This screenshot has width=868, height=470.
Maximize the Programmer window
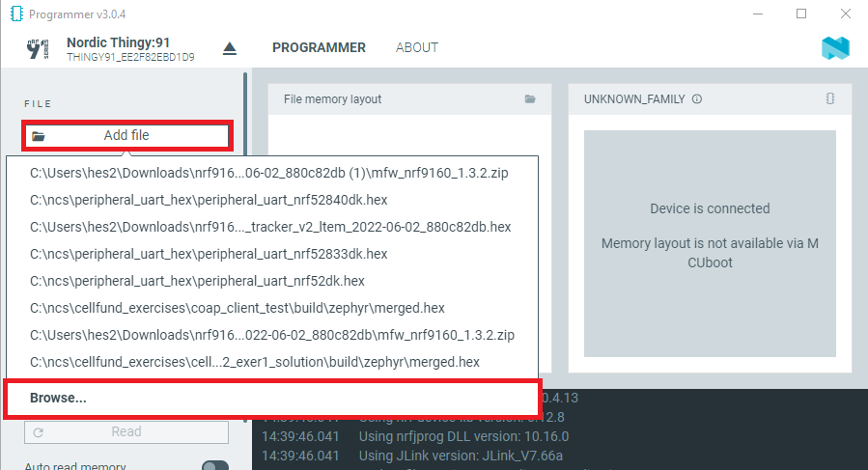(x=801, y=14)
